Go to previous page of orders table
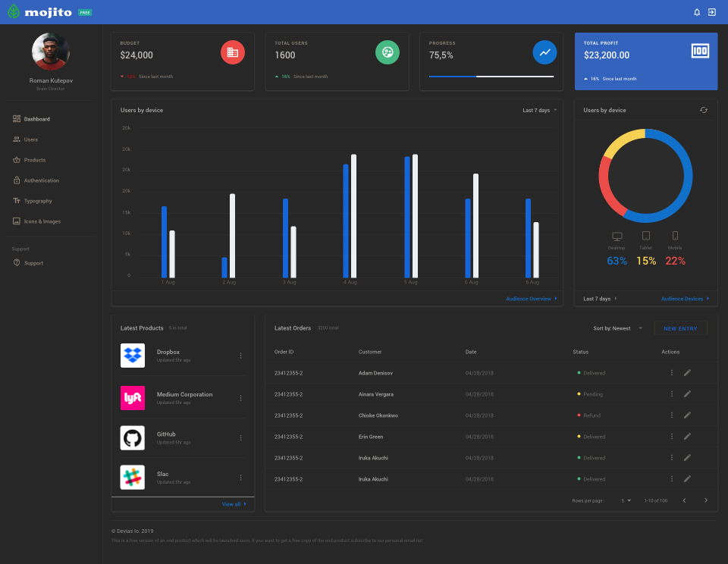Screen dimensions: 728x564 [684, 500]
